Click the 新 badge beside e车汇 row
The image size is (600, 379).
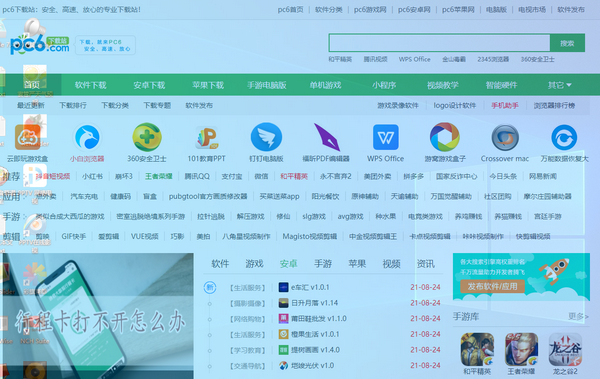tap(210, 287)
